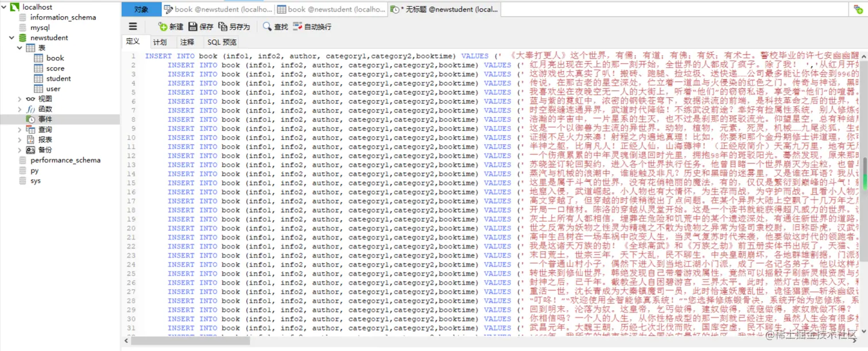Click SQL text starting 红月亮出现在天上
Image resolution: width=868 pixels, height=351 pixels.
(x=695, y=65)
